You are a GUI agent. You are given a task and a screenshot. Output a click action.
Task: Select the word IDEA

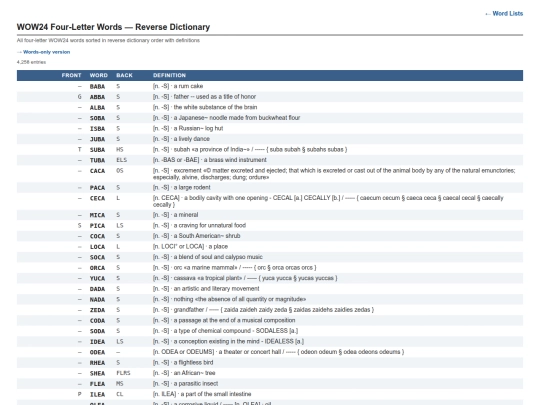(97, 342)
